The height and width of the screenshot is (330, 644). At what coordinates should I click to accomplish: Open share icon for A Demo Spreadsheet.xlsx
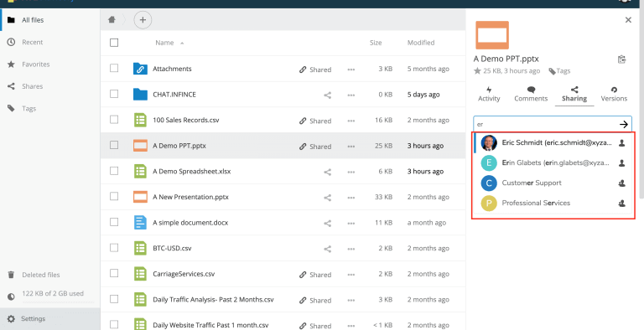327,172
